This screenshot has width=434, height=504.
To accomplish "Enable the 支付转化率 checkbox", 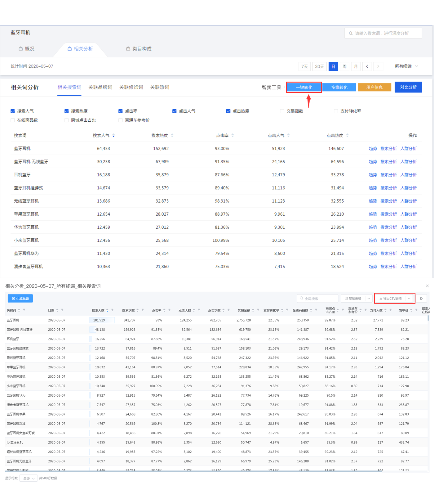I will (336, 111).
